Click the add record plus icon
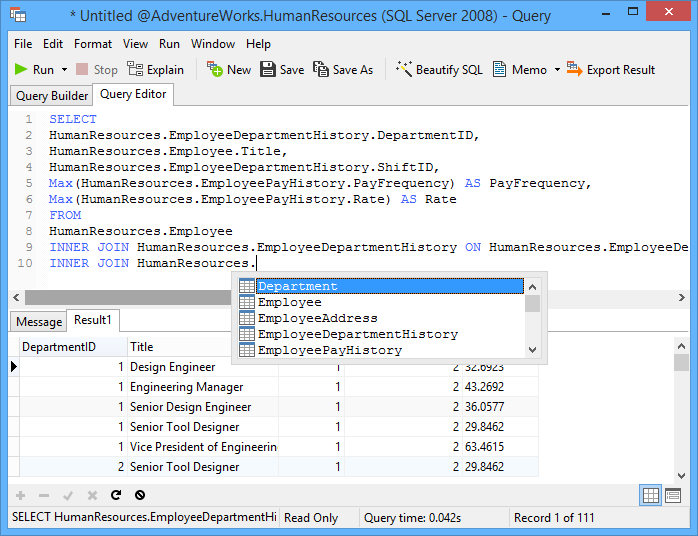Image resolution: width=698 pixels, height=536 pixels. point(20,495)
